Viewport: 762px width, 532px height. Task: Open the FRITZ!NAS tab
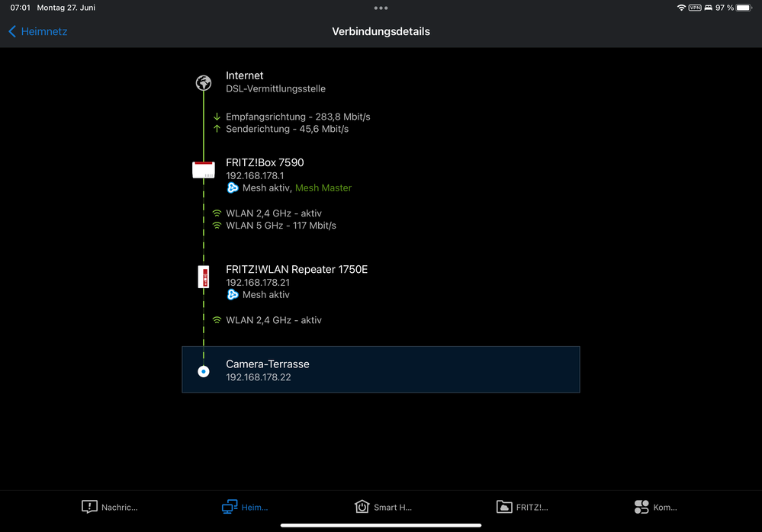[x=522, y=507]
